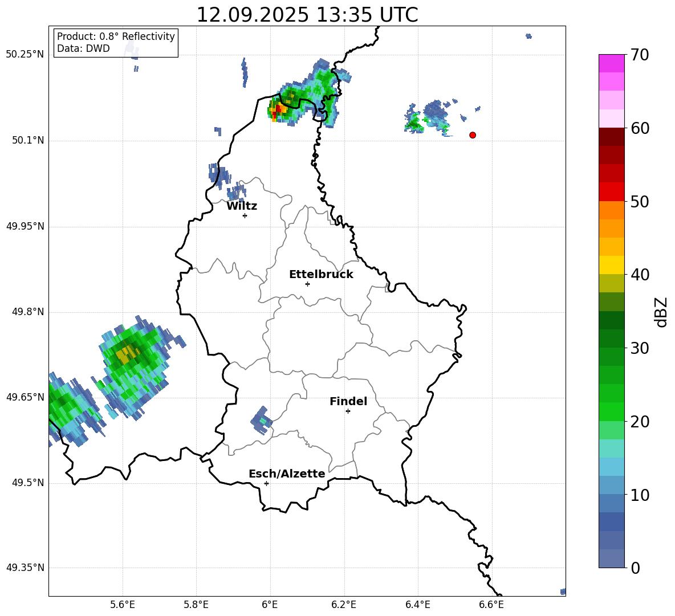Screen dimensions: 675x616
Task: Click the colorbar tick label 40
Action: (x=640, y=275)
